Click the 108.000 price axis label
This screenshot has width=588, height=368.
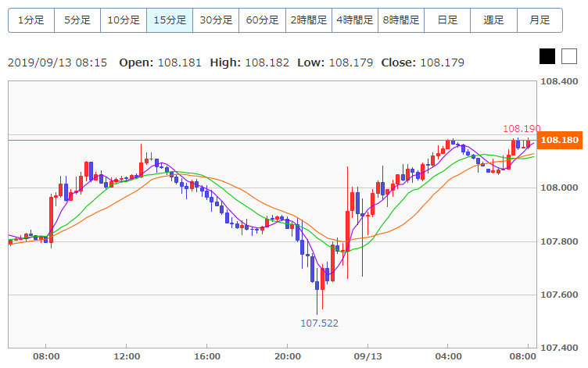[x=559, y=188]
